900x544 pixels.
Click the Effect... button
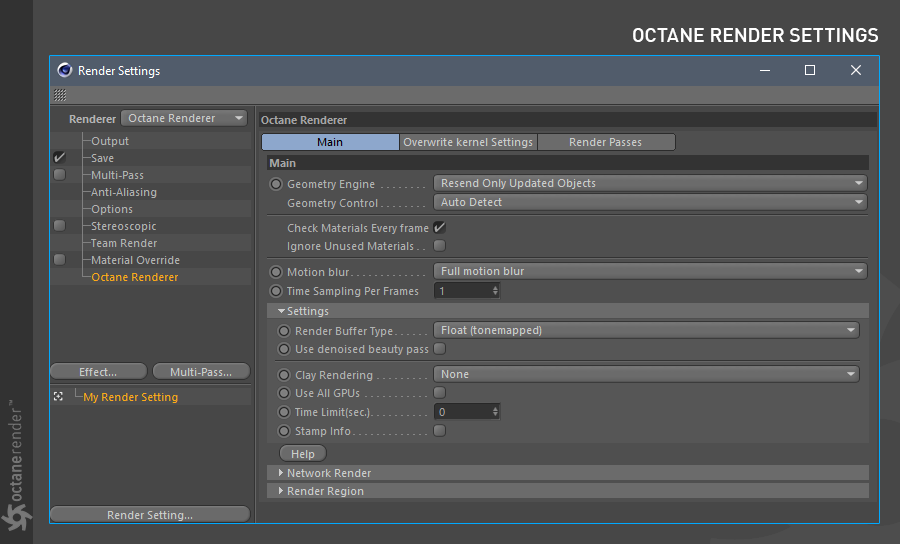[98, 372]
